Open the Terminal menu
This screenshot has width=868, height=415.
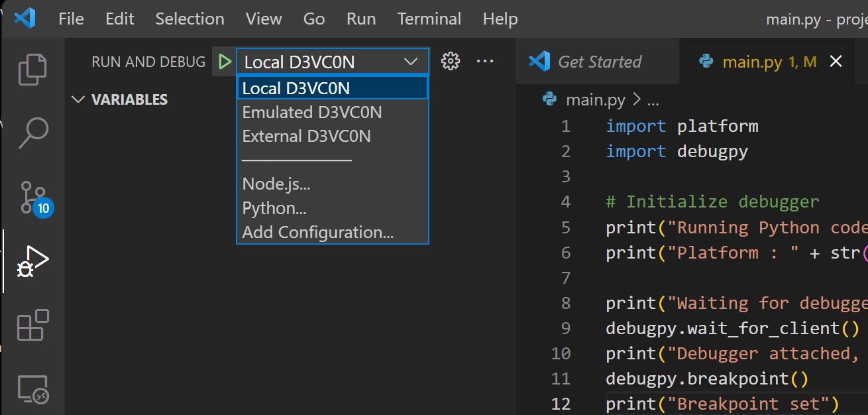tap(429, 19)
